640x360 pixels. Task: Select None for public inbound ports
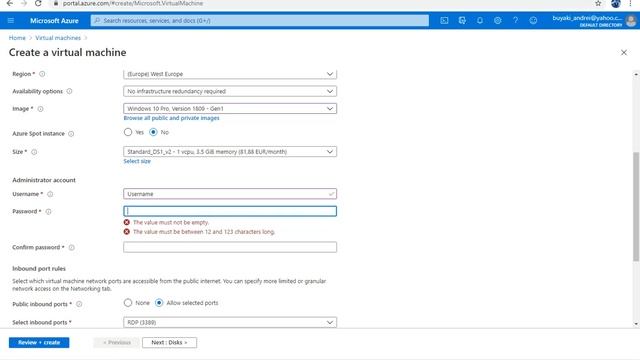128,303
